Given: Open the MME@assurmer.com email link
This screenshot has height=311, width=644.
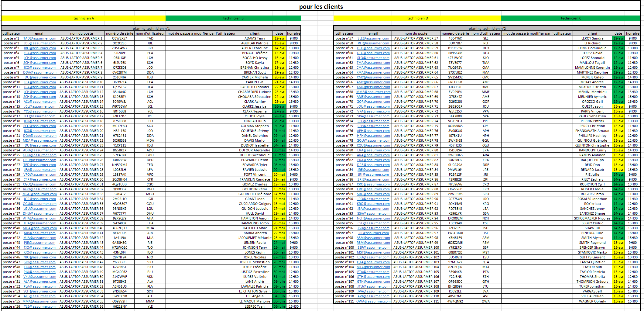Looking at the screenshot, I should pos(373,92).
